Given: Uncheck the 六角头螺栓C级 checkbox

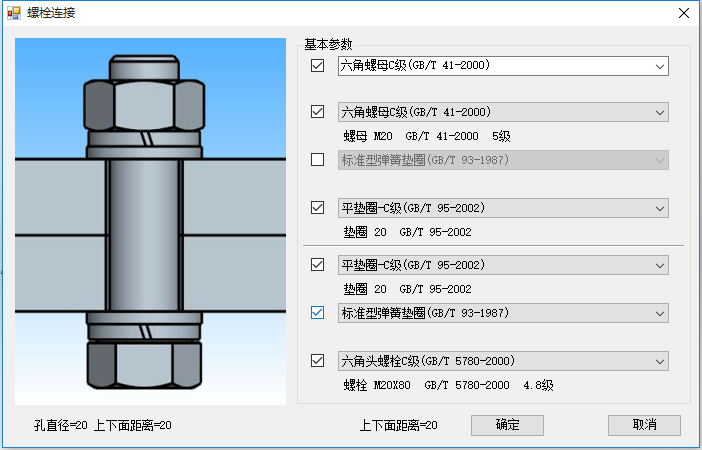Looking at the screenshot, I should [x=317, y=360].
